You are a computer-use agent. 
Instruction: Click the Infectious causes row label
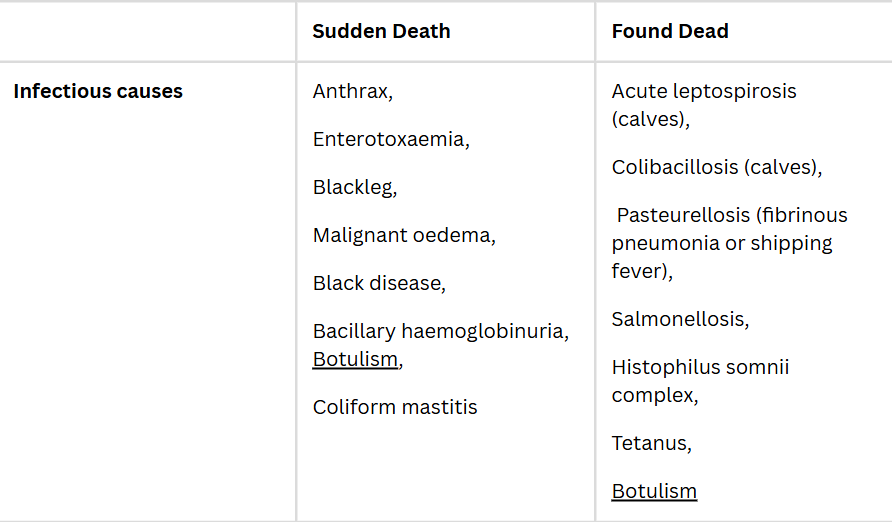[98, 91]
